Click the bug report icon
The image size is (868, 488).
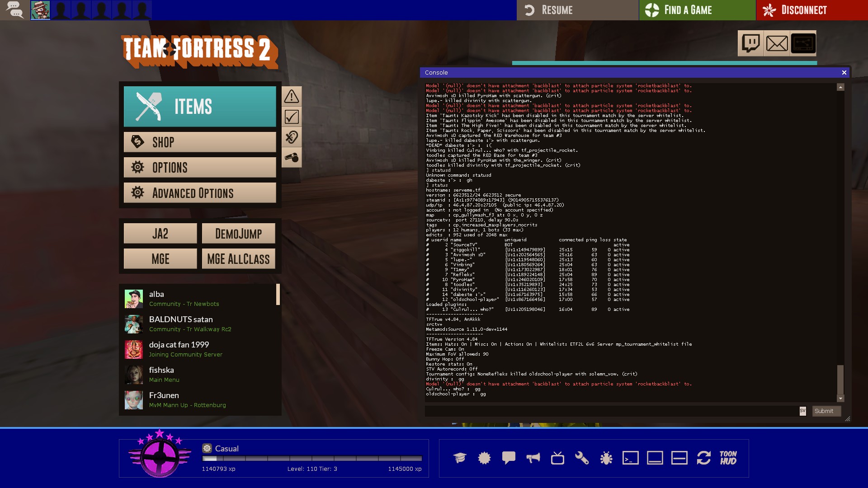[606, 458]
